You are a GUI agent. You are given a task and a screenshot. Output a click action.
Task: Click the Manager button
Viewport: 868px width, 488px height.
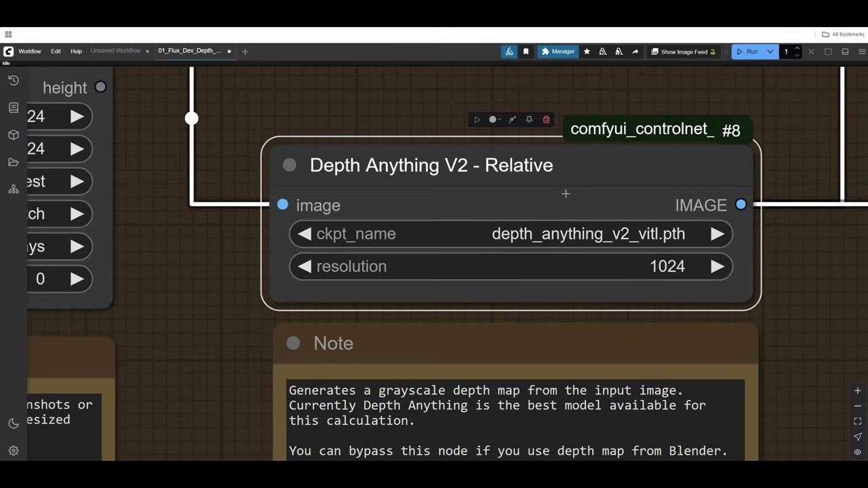pyautogui.click(x=558, y=52)
